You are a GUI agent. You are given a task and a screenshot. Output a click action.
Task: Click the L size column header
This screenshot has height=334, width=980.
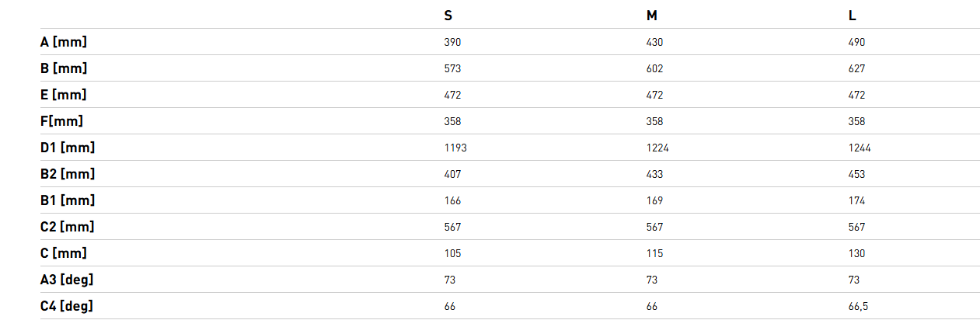point(853,16)
